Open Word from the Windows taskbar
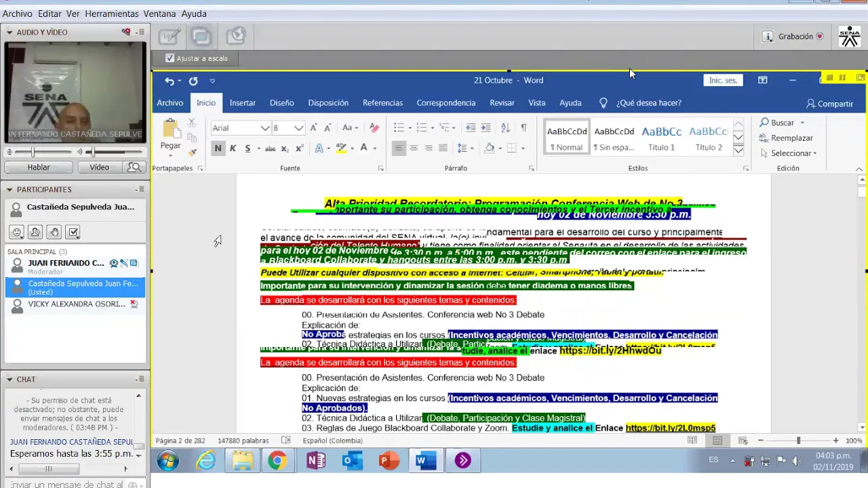The image size is (868, 488). tap(425, 462)
